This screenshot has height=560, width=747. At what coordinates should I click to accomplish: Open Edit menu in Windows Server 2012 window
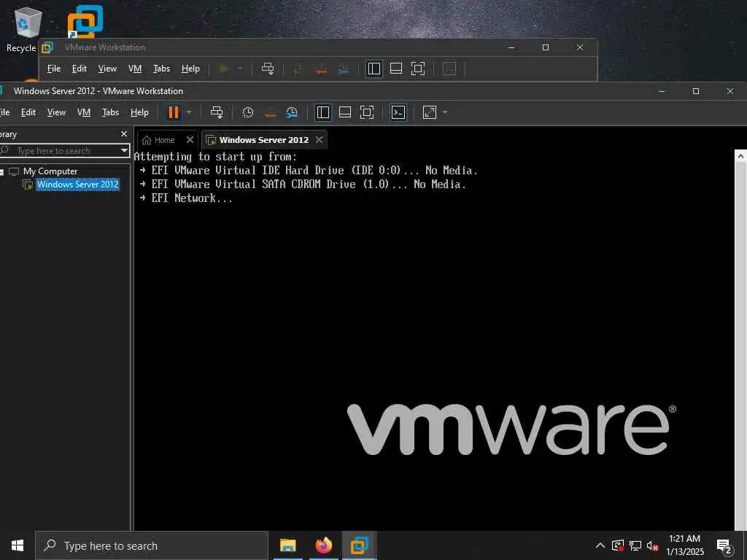(28, 112)
